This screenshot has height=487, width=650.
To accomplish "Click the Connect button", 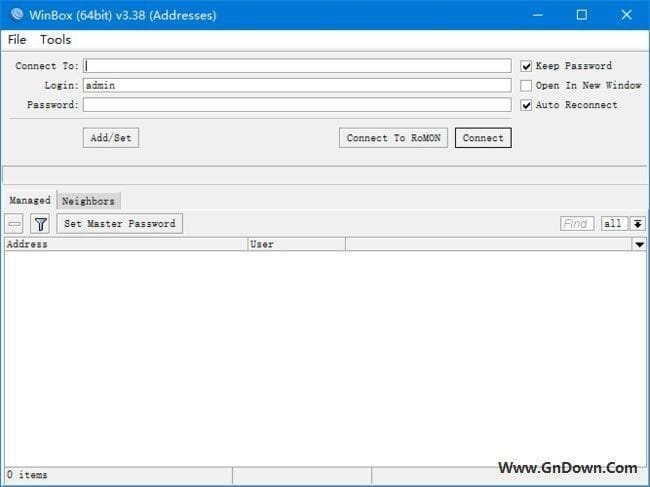I will point(483,138).
